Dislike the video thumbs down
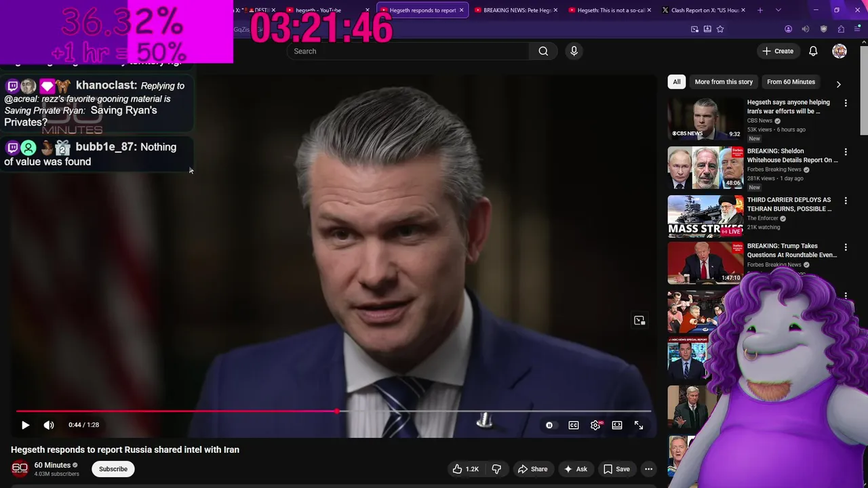 496,469
